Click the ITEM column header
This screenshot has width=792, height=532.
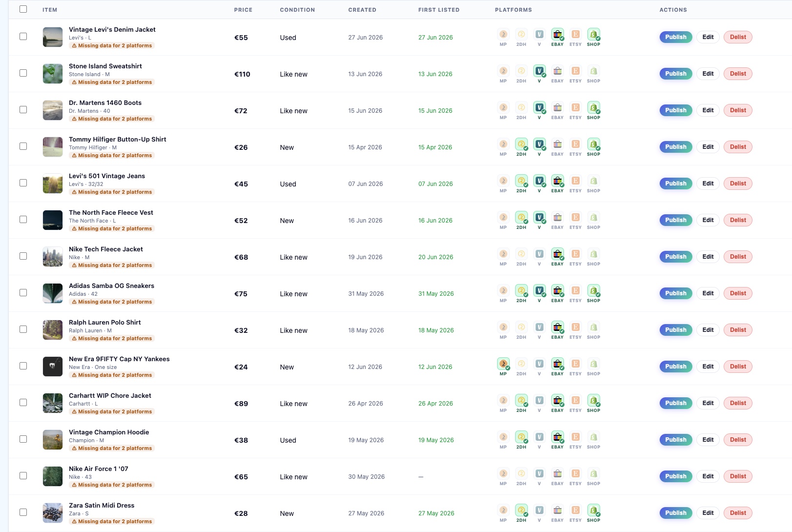tap(50, 10)
